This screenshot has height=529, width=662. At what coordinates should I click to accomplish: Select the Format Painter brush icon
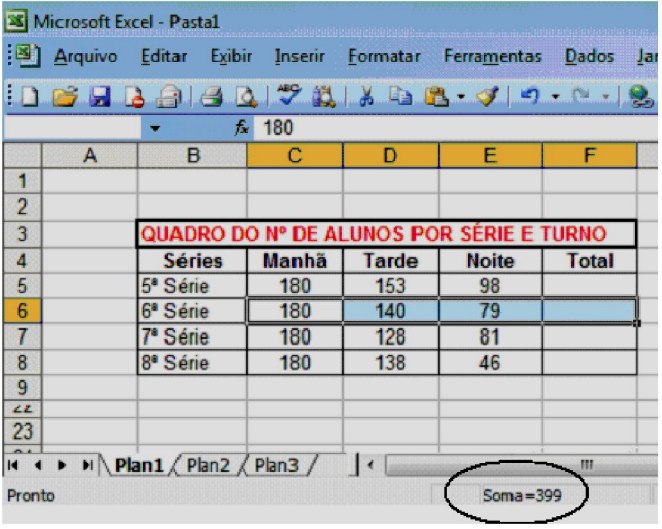pyautogui.click(x=487, y=96)
